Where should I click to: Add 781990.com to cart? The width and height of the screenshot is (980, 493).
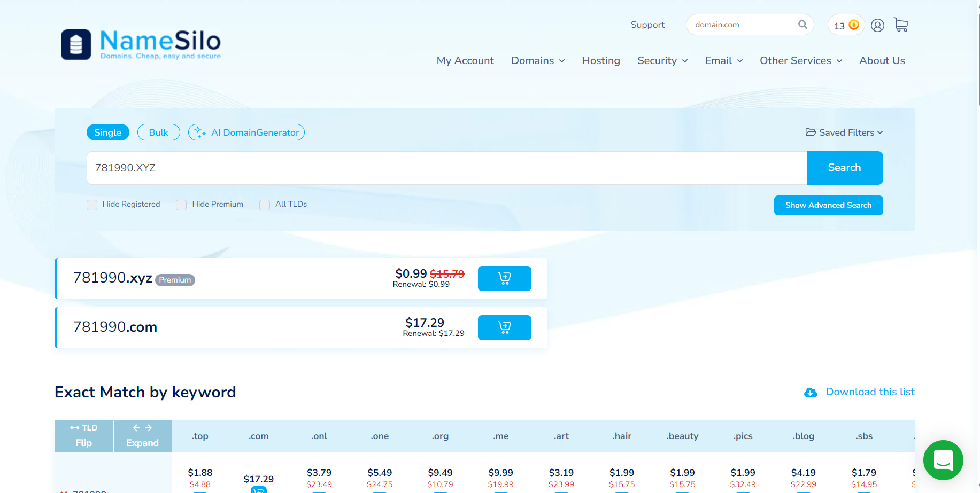[x=504, y=327]
